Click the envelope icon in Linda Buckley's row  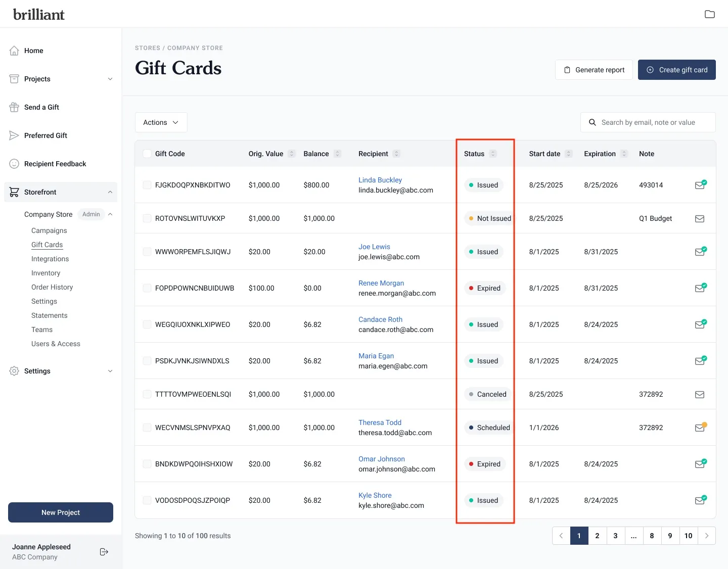click(700, 185)
